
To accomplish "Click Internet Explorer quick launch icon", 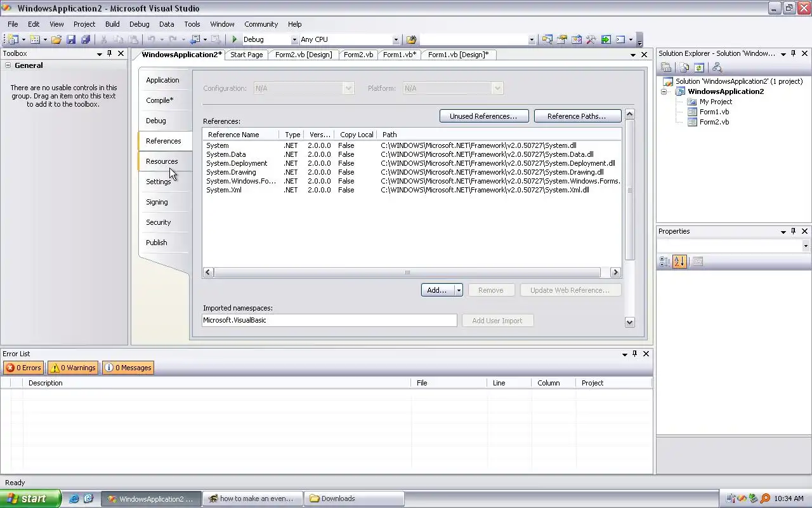I will coord(74,498).
